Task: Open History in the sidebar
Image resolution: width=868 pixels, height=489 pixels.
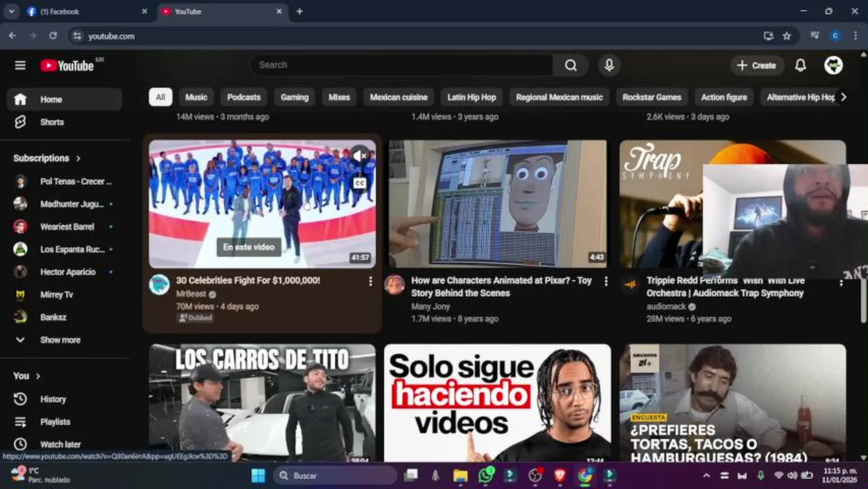Action: point(65,399)
